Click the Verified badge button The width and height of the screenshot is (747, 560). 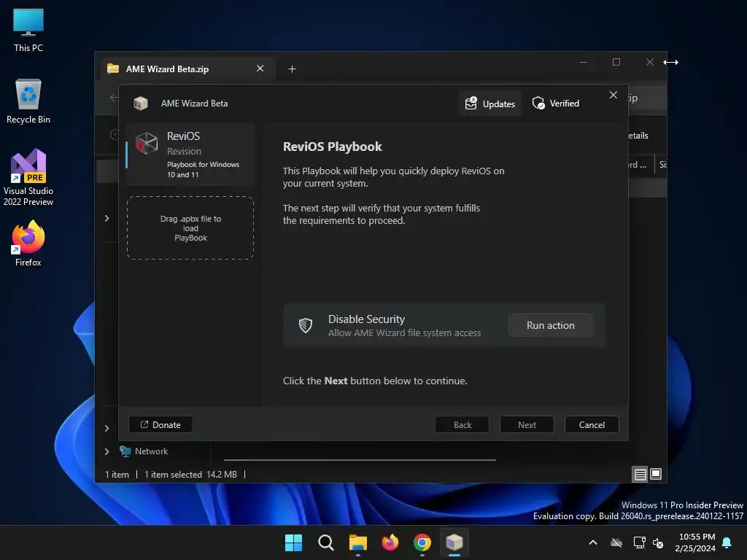point(555,104)
